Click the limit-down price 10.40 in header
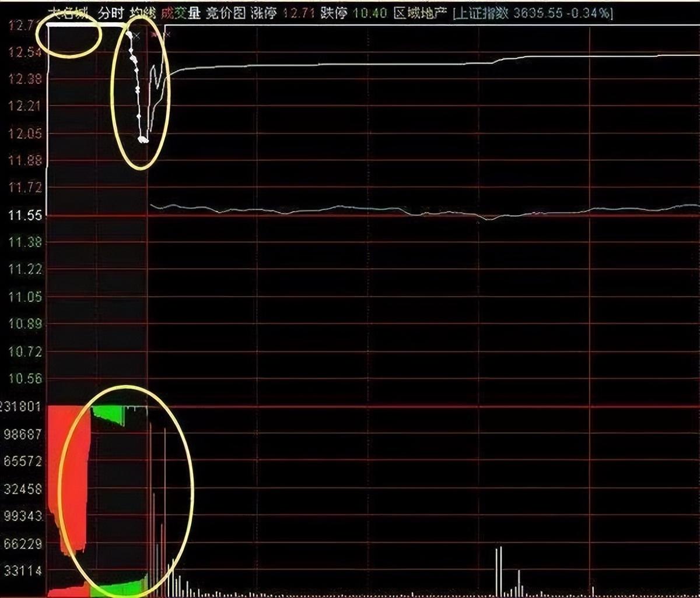Image resolution: width=700 pixels, height=598 pixels. [x=370, y=13]
